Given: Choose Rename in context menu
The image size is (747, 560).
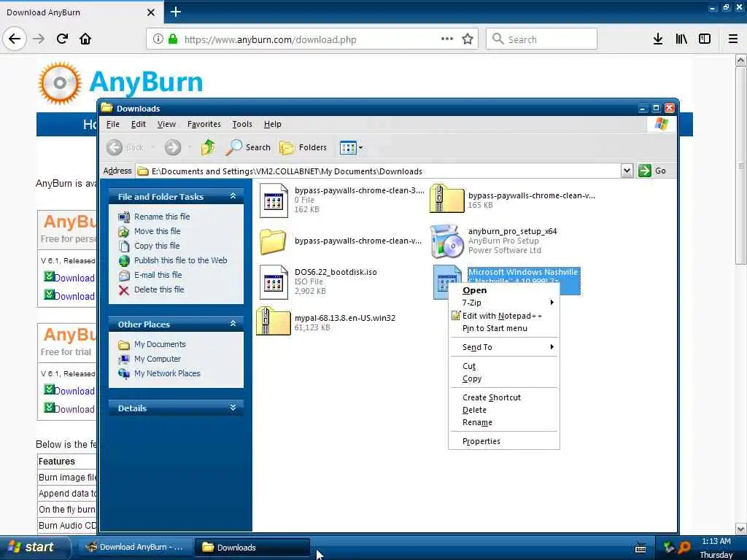Looking at the screenshot, I should [504, 422].
